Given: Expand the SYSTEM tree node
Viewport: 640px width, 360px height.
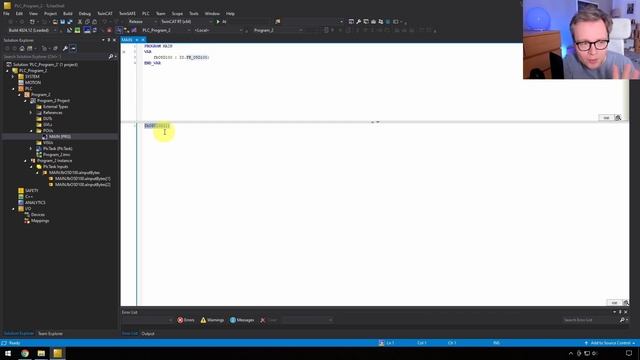Looking at the screenshot, I should click(x=13, y=77).
